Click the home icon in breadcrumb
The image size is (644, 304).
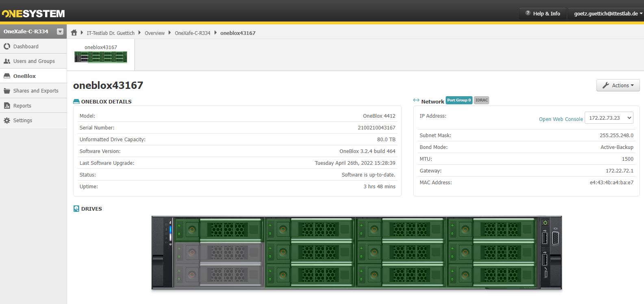click(74, 33)
